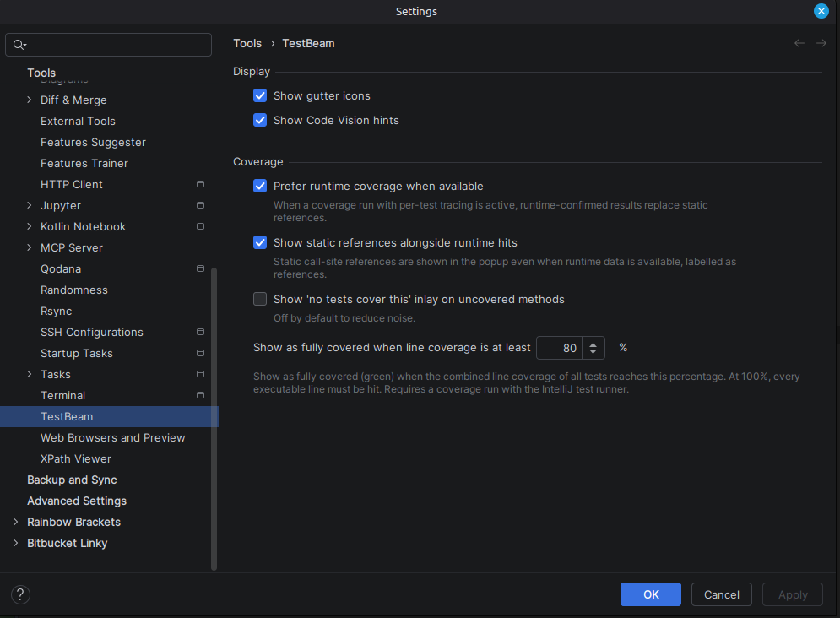Select Features Trainer in the tree
This screenshot has height=618, width=840.
[x=84, y=163]
